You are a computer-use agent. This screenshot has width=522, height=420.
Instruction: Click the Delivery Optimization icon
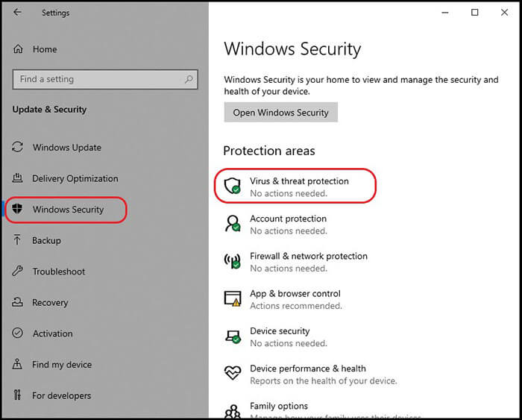(18, 179)
